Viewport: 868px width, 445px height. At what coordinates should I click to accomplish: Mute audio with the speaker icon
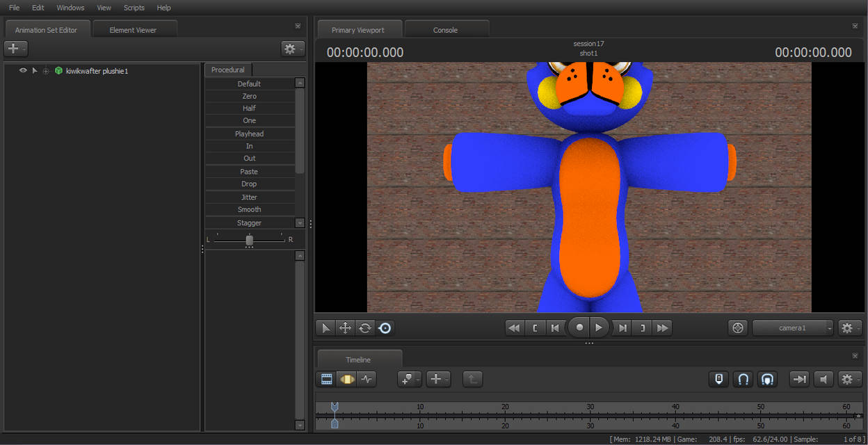click(x=823, y=379)
